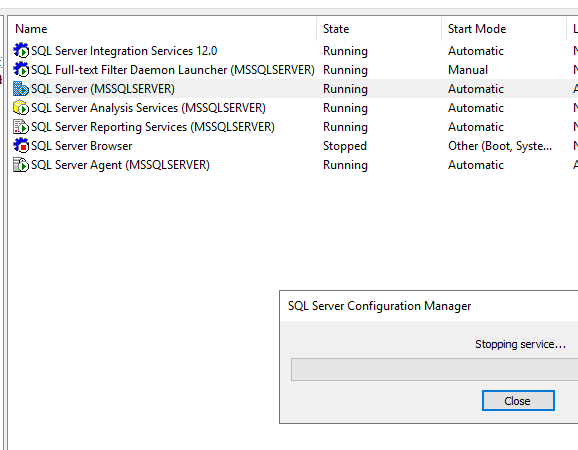The height and width of the screenshot is (450, 578).
Task: Click Running state of Integration Services row
Action: click(x=345, y=51)
